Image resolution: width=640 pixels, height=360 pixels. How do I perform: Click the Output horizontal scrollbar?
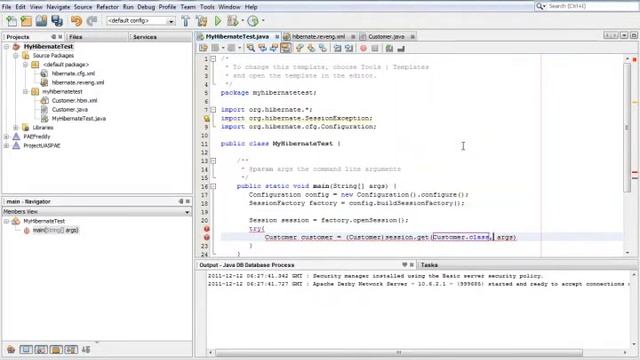point(399,352)
